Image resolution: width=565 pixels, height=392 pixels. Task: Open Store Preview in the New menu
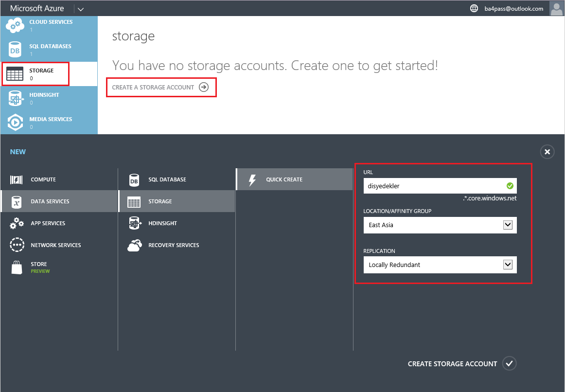coord(59,267)
